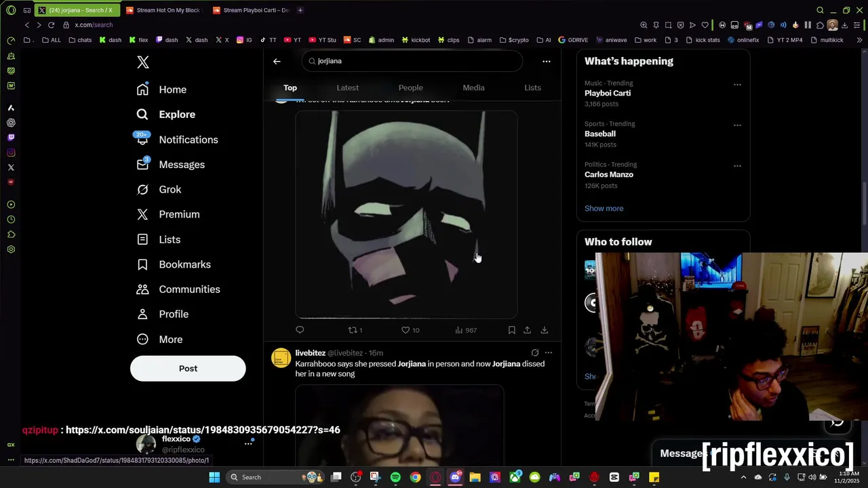Viewport: 868px width, 488px height.
Task: Open Opera GX search tabs icon
Action: (820, 10)
